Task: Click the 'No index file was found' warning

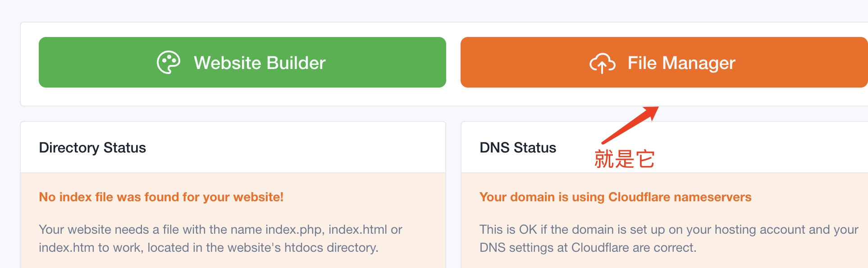Action: [161, 197]
